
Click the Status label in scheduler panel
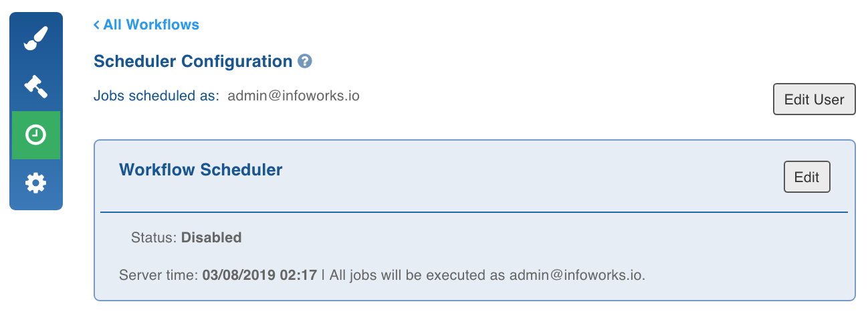click(x=154, y=237)
